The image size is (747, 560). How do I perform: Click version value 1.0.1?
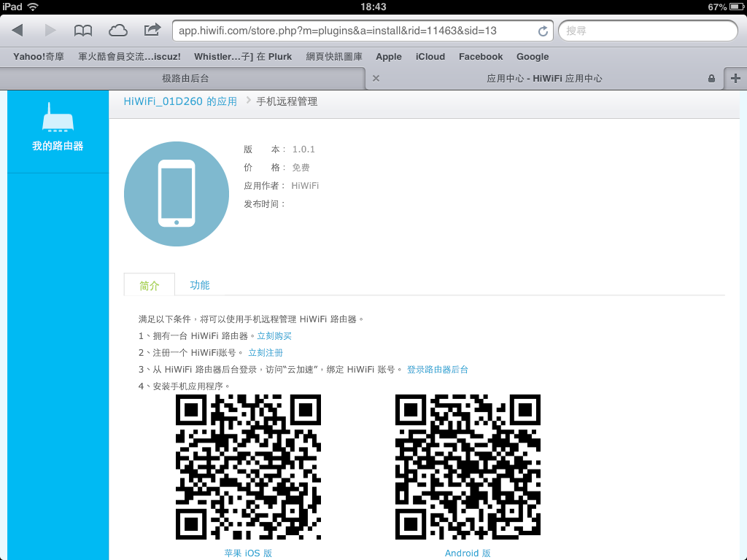[x=303, y=149]
